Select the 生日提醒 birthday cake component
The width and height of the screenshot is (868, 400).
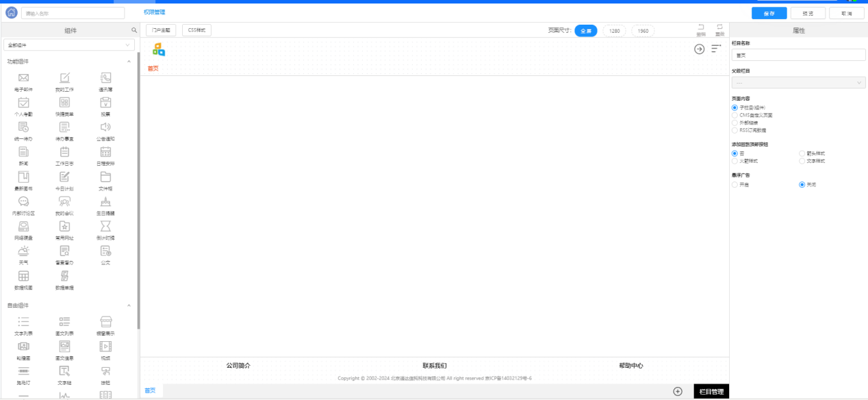click(x=105, y=201)
